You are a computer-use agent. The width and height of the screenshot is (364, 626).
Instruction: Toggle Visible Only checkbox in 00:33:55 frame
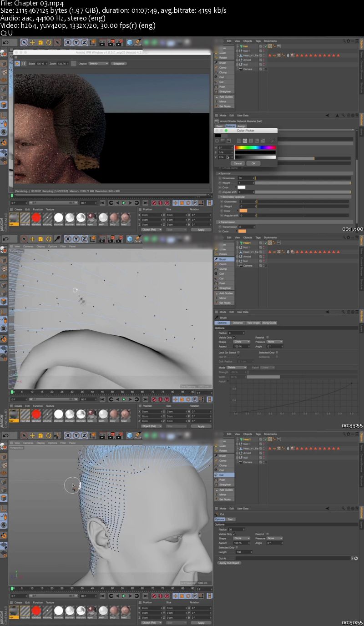click(235, 338)
